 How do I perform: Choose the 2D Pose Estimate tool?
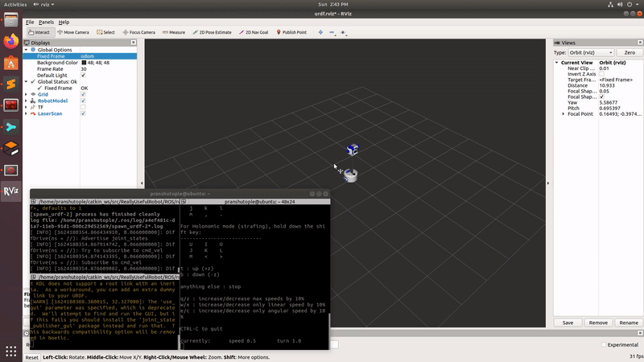point(212,32)
